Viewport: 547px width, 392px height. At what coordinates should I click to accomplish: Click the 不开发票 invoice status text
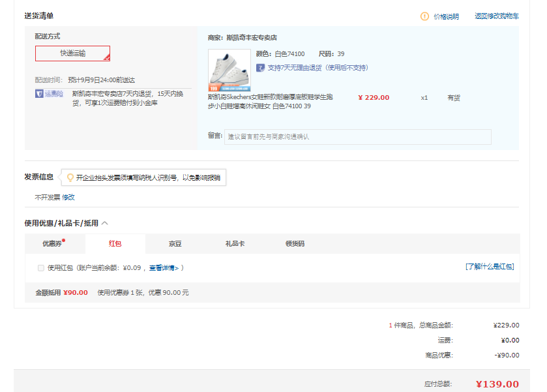[x=48, y=197]
